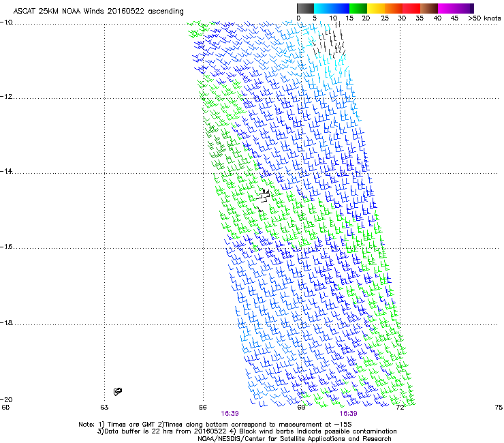Image resolution: width=504 pixels, height=443 pixels.
Task: Click the '-20' latitude axis label
Action: [x=6, y=399]
